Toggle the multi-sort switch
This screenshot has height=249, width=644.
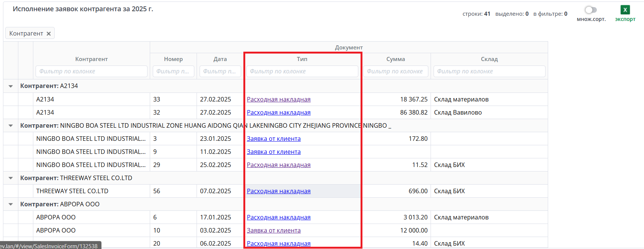click(591, 10)
